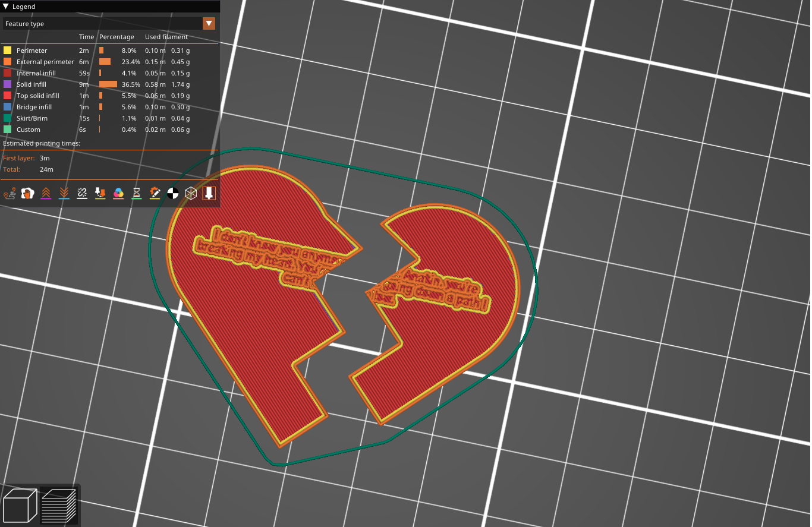This screenshot has width=812, height=527.
Task: Click the "Used filament" column header
Action: 166,37
